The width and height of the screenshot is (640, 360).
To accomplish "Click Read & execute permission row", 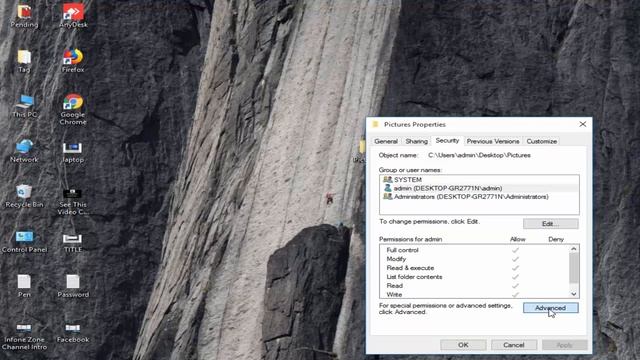I will coord(474,268).
